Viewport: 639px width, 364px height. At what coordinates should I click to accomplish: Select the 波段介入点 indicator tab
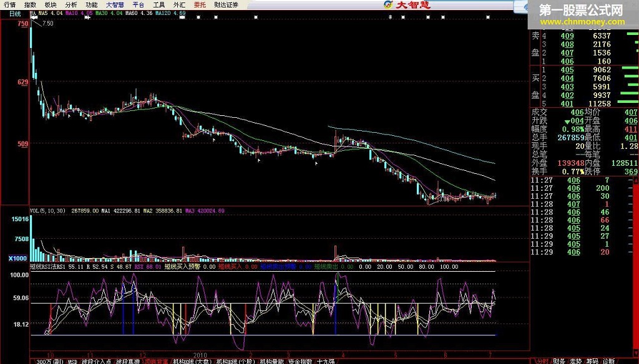pos(96,361)
